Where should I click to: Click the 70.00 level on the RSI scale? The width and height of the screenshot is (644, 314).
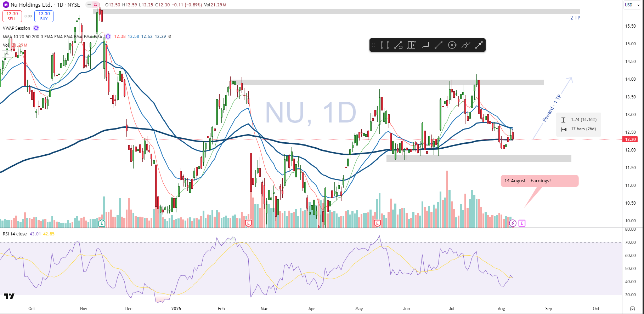coord(631,242)
